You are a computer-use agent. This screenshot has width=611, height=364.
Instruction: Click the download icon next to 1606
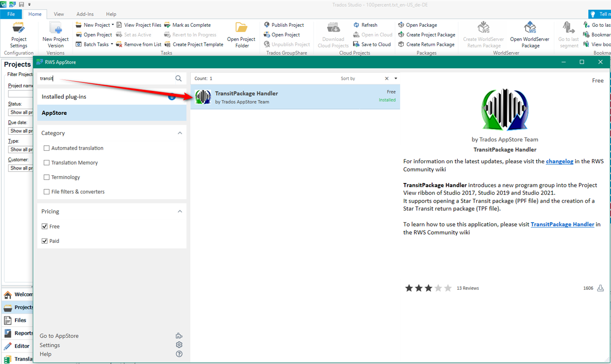600,288
